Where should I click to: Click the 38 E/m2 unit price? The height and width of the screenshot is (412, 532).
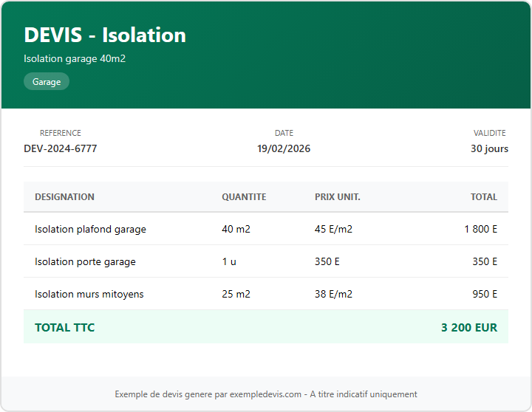pyautogui.click(x=333, y=294)
